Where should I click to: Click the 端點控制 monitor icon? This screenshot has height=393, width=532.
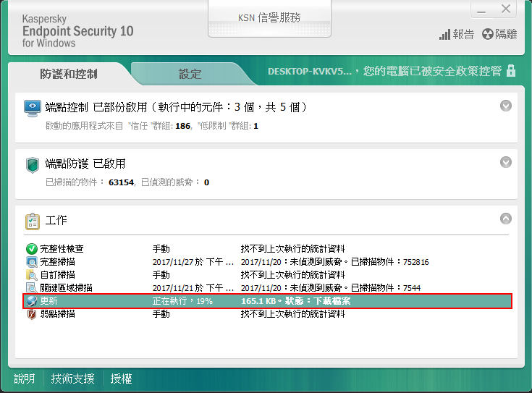pyautogui.click(x=33, y=109)
